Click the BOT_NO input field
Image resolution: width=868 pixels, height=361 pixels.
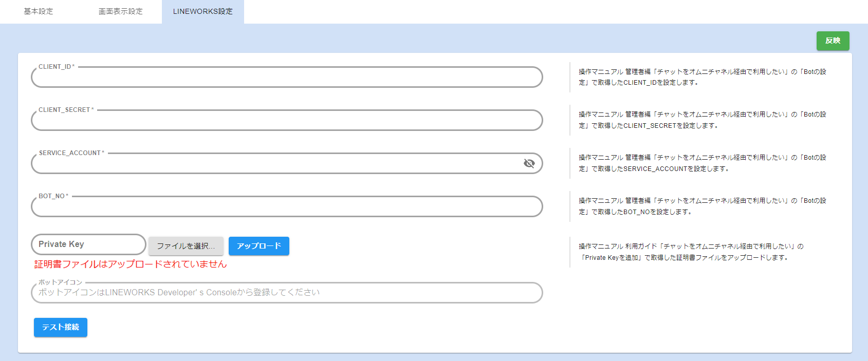click(286, 207)
